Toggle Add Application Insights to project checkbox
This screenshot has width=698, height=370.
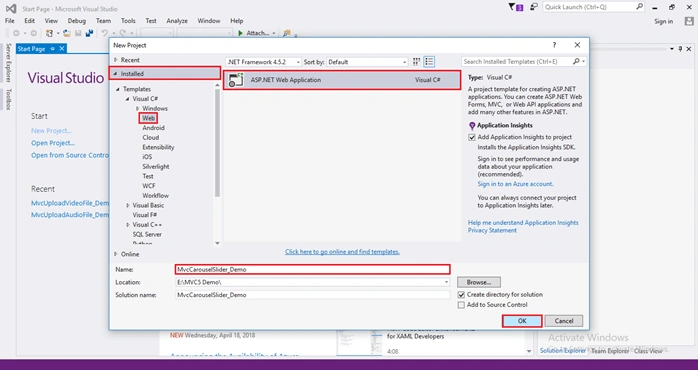point(472,137)
